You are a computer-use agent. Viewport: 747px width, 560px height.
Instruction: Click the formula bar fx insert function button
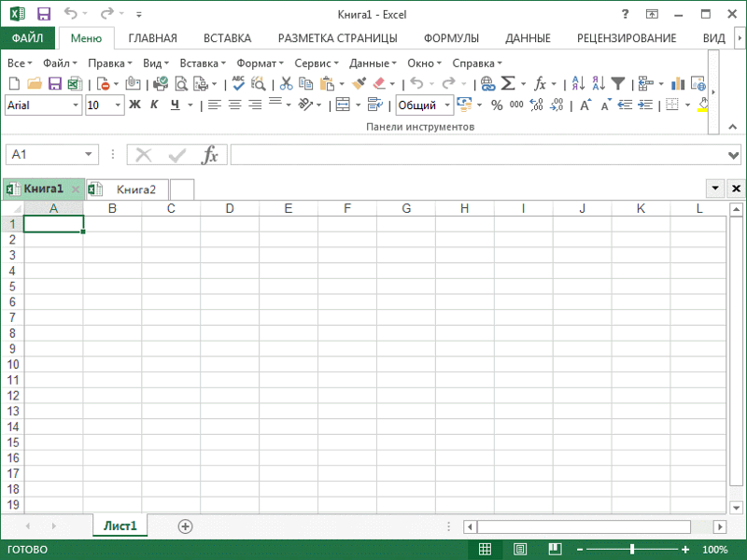(x=209, y=155)
